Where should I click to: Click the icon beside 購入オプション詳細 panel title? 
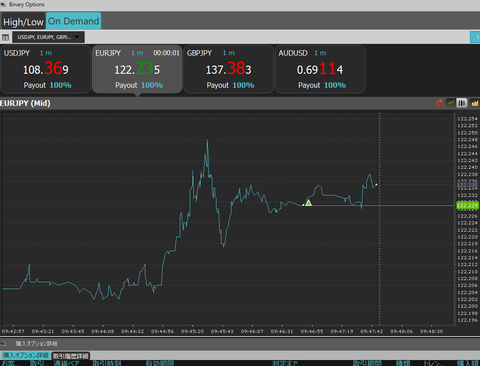point(4,343)
